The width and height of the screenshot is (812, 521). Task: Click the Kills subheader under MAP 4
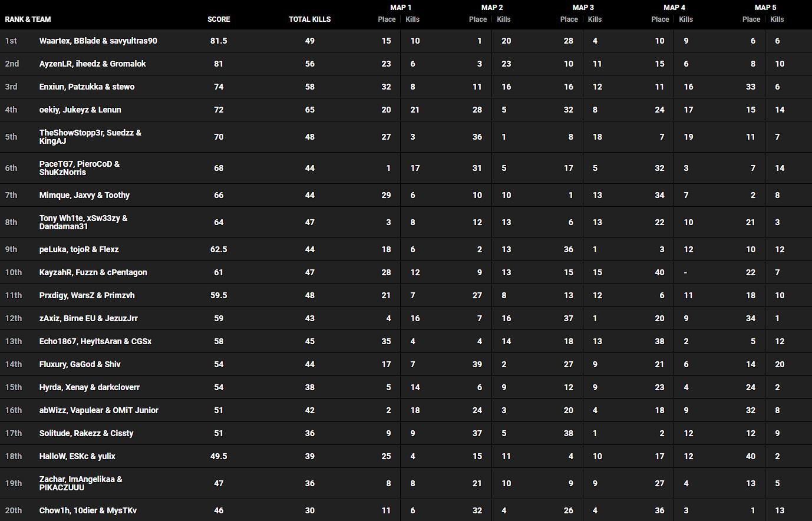(x=686, y=19)
